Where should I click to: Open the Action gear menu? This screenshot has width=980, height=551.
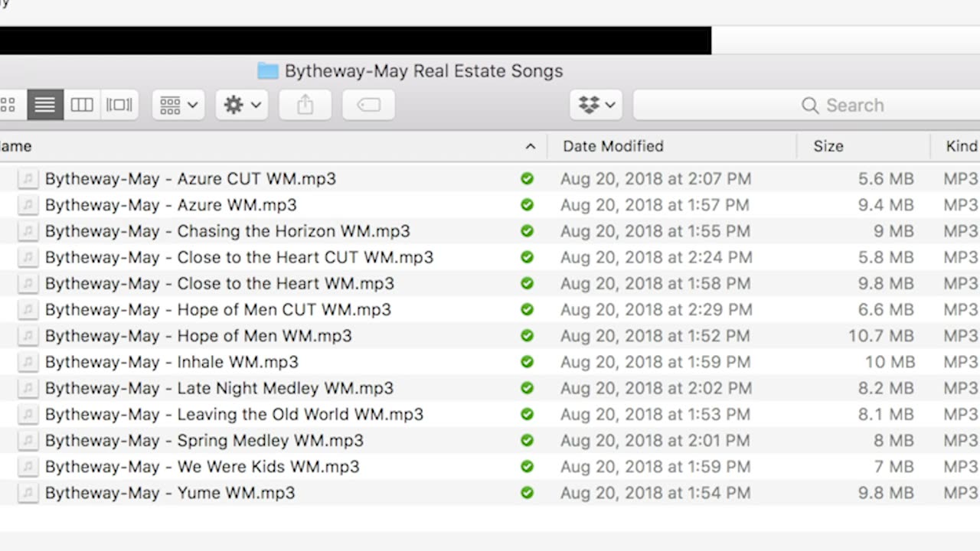click(242, 105)
